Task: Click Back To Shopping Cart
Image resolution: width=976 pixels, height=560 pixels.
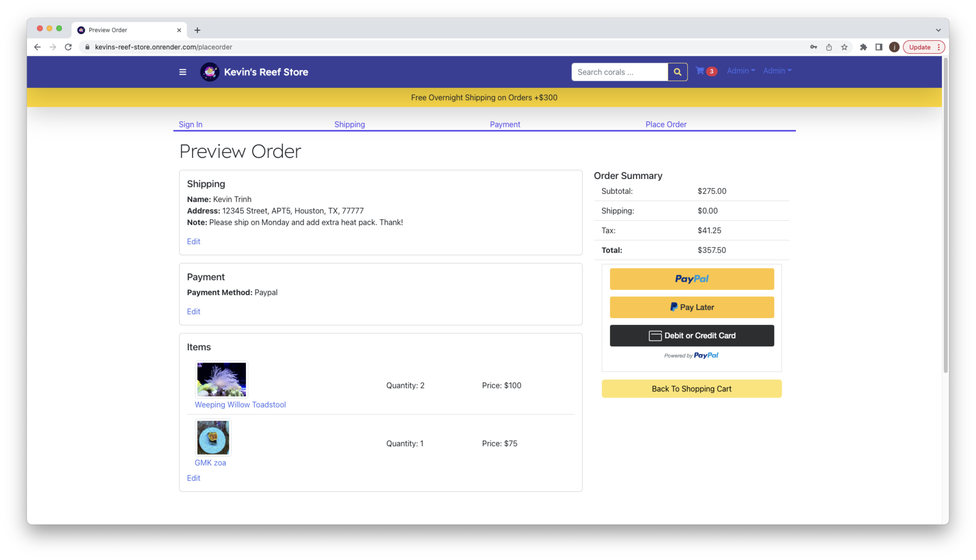Action: coord(691,388)
